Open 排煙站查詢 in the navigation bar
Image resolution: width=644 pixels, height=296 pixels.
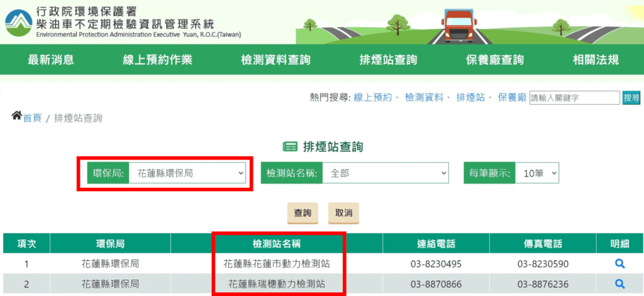[388, 60]
